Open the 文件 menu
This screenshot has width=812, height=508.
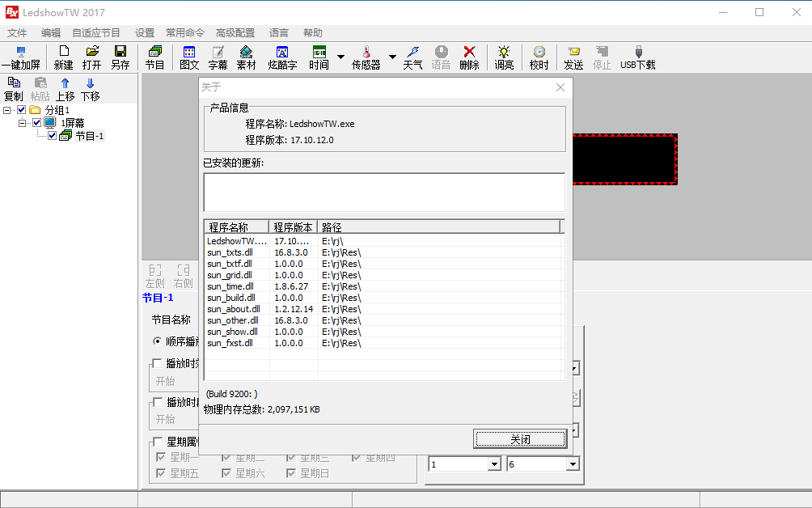[16, 32]
